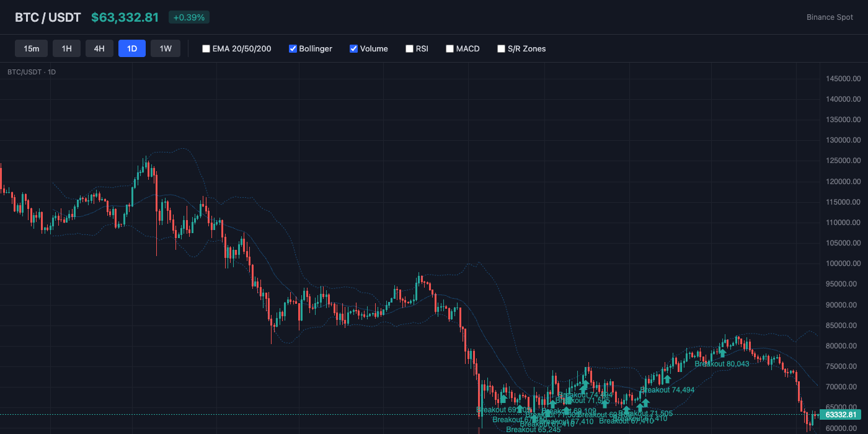Check the S/R Zones option
This screenshot has width=868, height=434.
501,48
